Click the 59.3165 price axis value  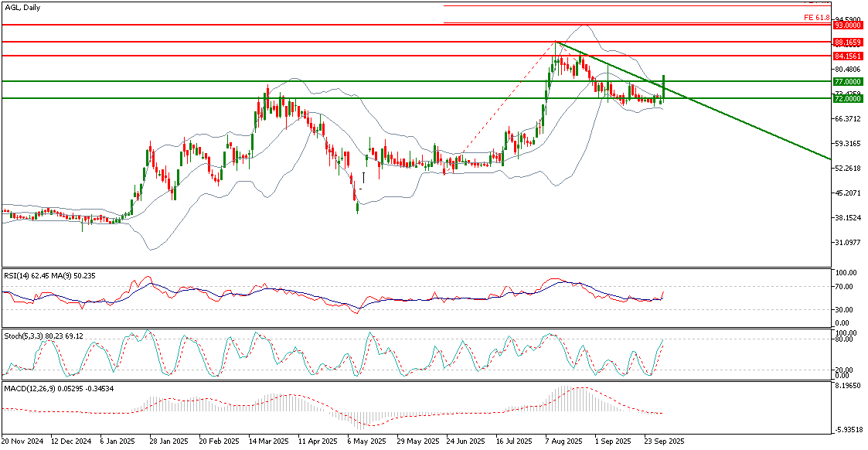coord(848,144)
